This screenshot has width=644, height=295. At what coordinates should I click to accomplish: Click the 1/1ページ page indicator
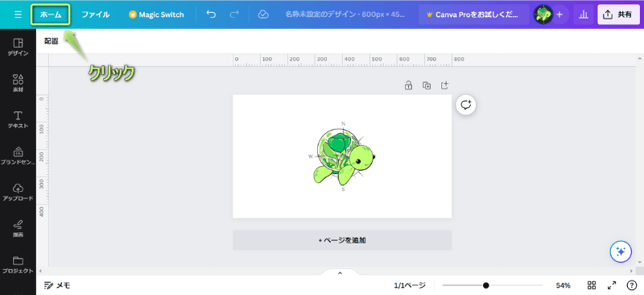point(410,285)
